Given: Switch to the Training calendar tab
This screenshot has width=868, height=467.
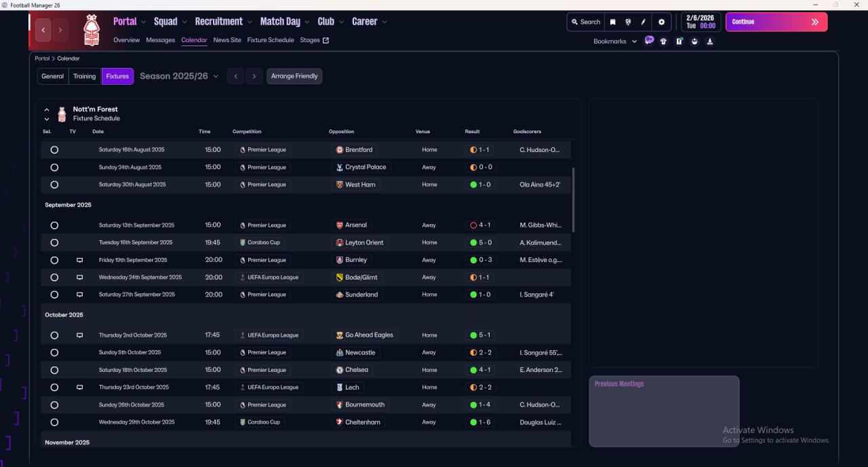Looking at the screenshot, I should [85, 76].
